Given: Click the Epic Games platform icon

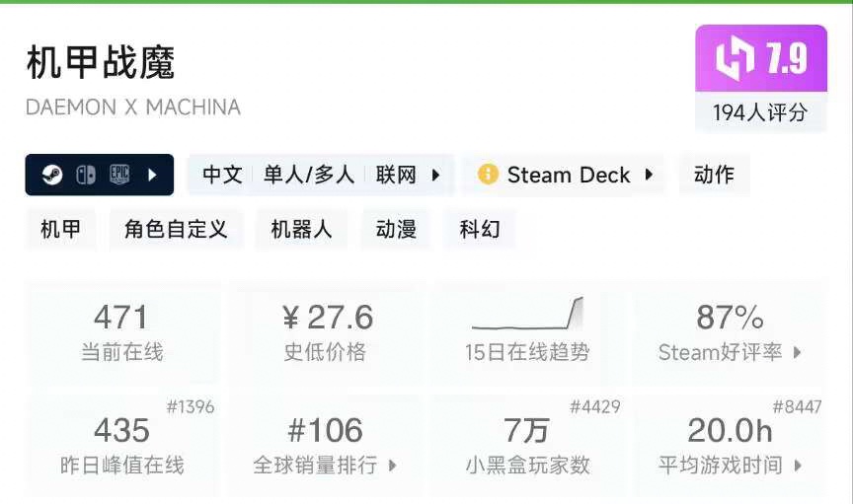Looking at the screenshot, I should coord(120,175).
